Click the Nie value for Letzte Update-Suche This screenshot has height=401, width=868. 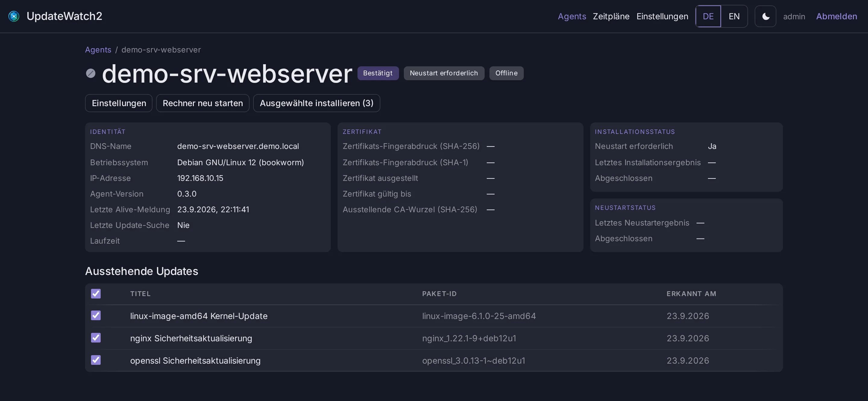pos(183,225)
